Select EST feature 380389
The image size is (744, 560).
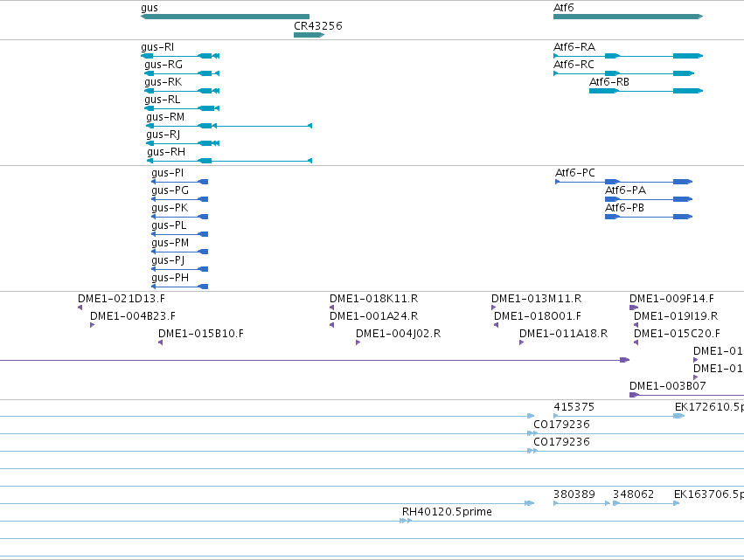(581, 503)
